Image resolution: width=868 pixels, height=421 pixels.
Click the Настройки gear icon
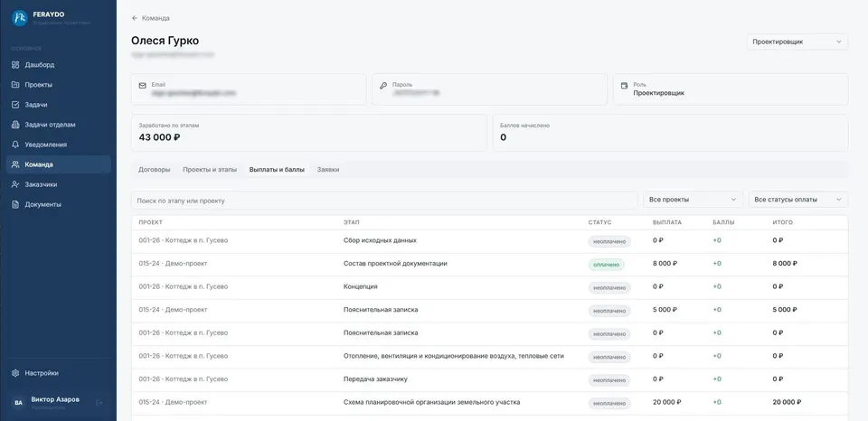(15, 373)
